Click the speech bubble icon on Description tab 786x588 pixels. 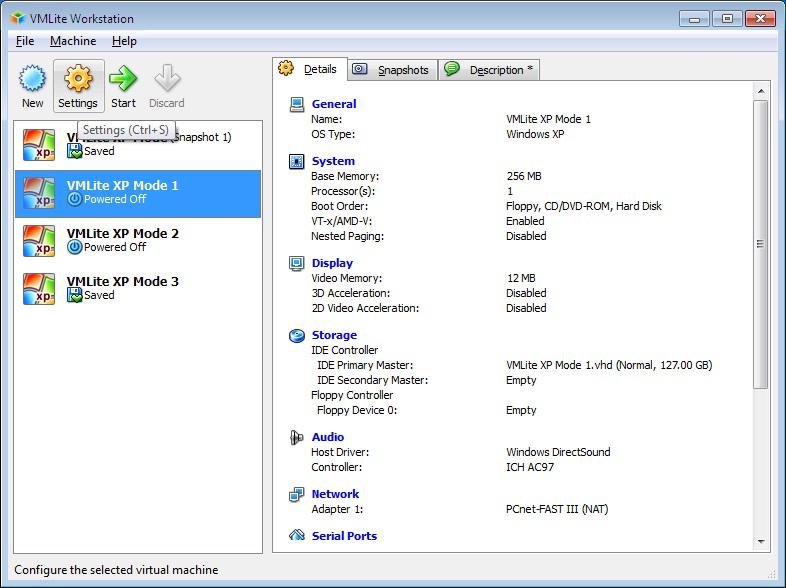pyautogui.click(x=452, y=69)
